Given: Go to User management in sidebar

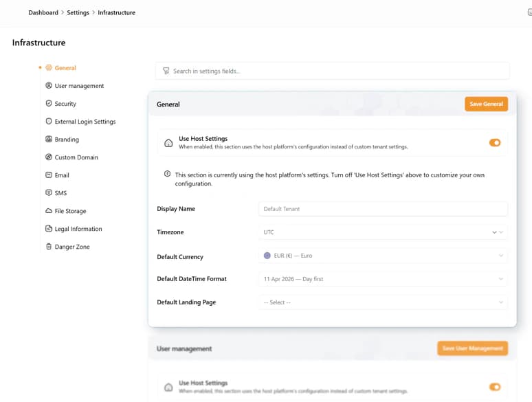Looking at the screenshot, I should [x=79, y=86].
